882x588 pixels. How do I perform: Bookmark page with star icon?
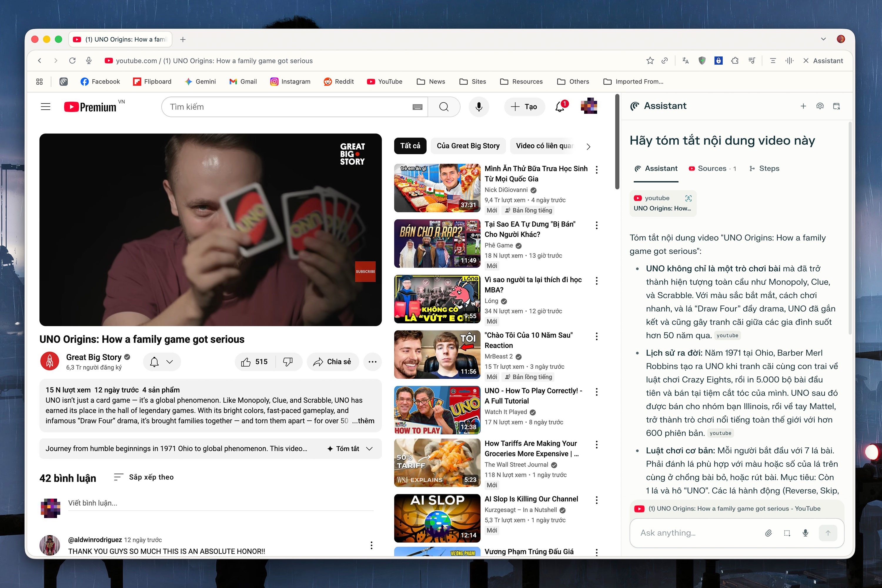650,61
